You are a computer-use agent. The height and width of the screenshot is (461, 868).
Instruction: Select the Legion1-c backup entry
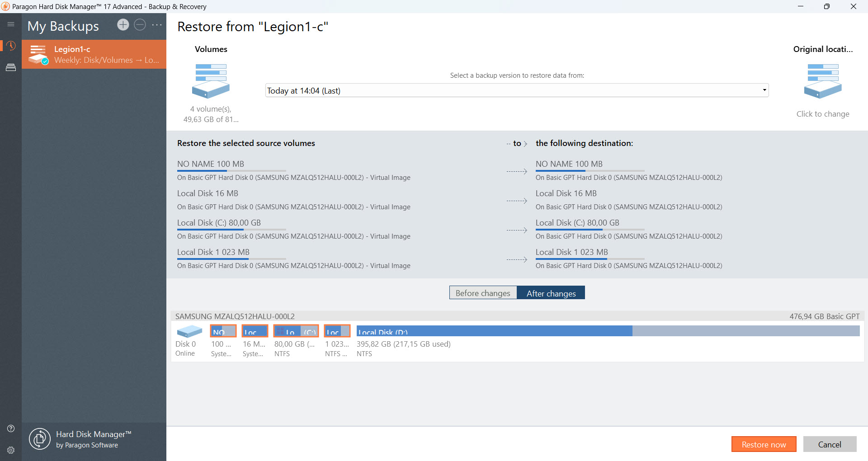click(x=94, y=54)
